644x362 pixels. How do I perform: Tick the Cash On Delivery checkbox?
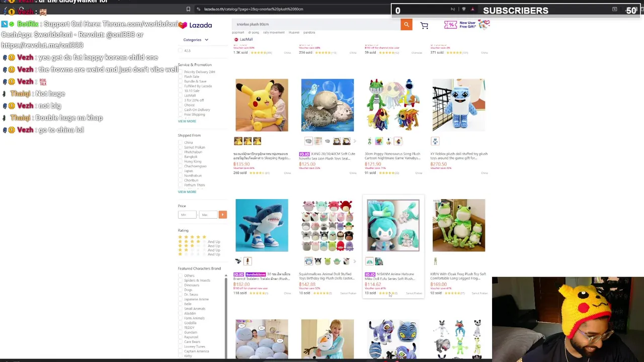tap(180, 110)
